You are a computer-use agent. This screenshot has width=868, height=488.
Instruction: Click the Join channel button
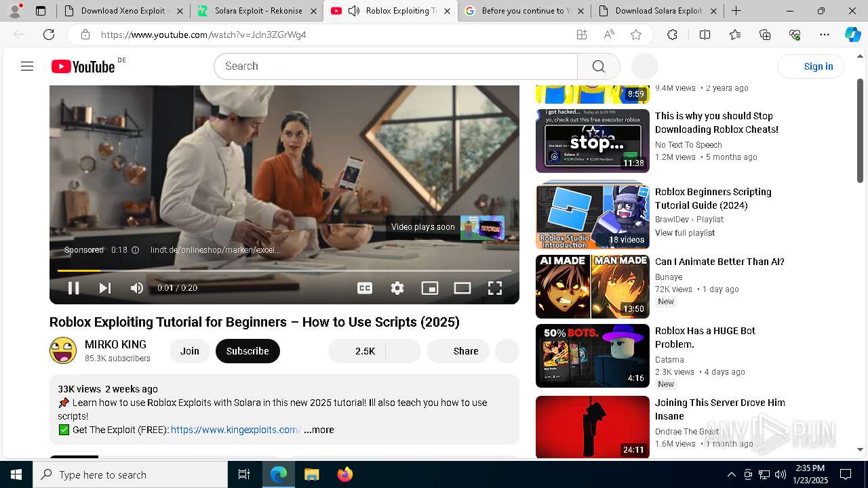click(x=190, y=350)
